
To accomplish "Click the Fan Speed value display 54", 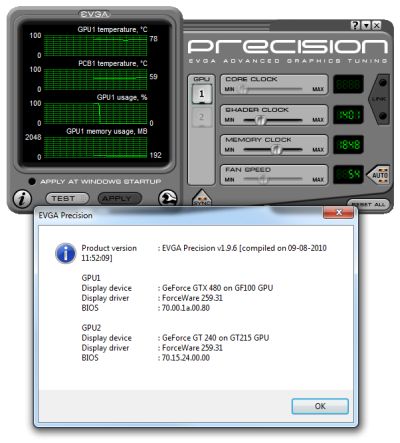I will (x=348, y=175).
